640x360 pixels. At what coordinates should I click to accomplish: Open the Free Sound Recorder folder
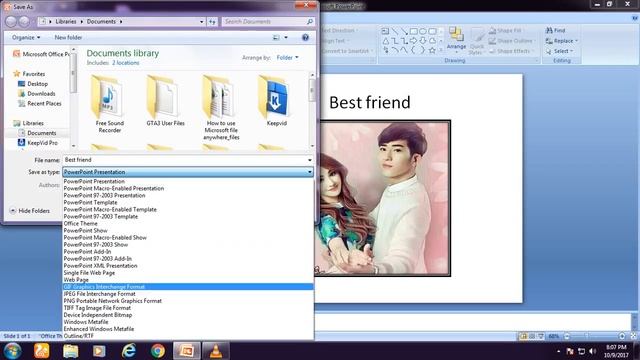pyautogui.click(x=109, y=104)
